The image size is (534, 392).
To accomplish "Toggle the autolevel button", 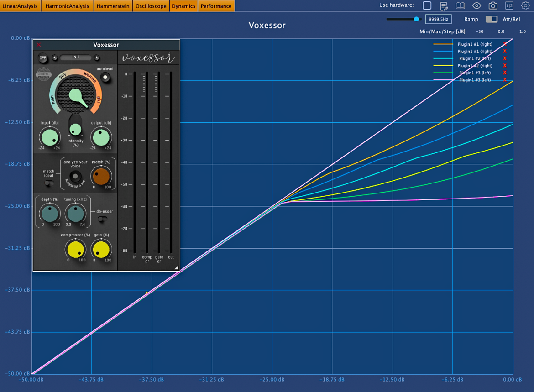I will coord(105,77).
